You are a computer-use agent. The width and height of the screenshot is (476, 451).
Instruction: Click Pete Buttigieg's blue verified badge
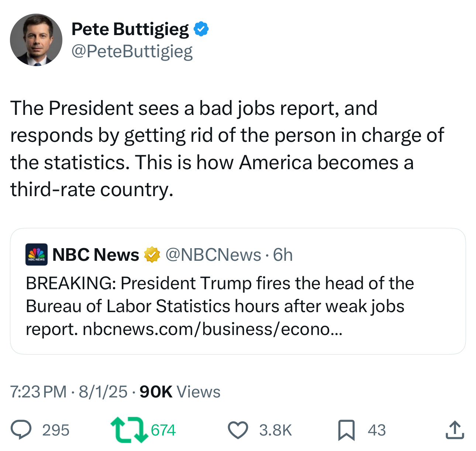pyautogui.click(x=201, y=29)
